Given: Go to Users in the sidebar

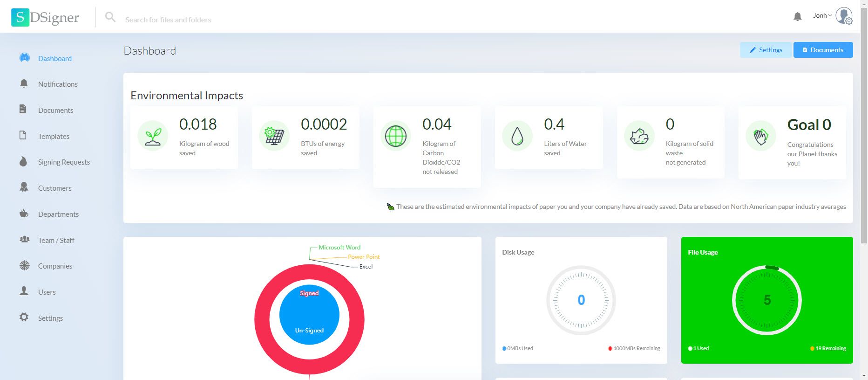Looking at the screenshot, I should click(x=47, y=292).
